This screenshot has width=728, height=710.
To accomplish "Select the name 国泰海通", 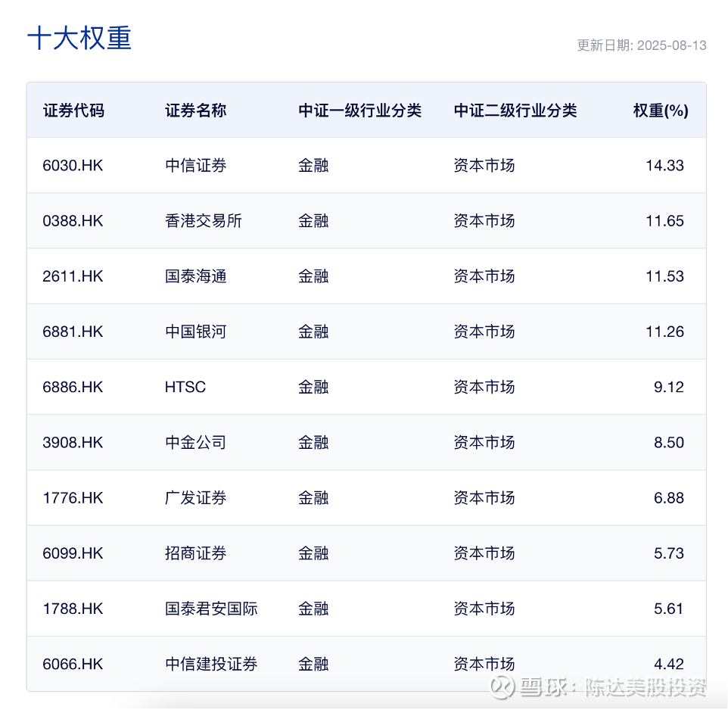I will pos(195,276).
